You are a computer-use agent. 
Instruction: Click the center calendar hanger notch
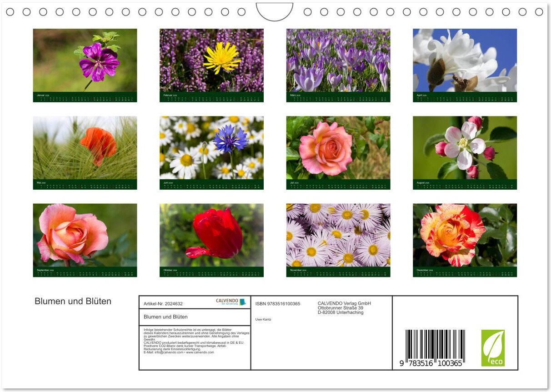click(x=275, y=11)
